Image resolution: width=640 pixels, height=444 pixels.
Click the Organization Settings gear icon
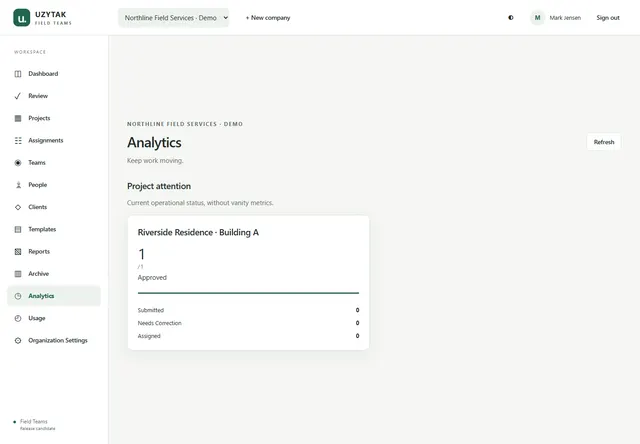pyautogui.click(x=18, y=341)
